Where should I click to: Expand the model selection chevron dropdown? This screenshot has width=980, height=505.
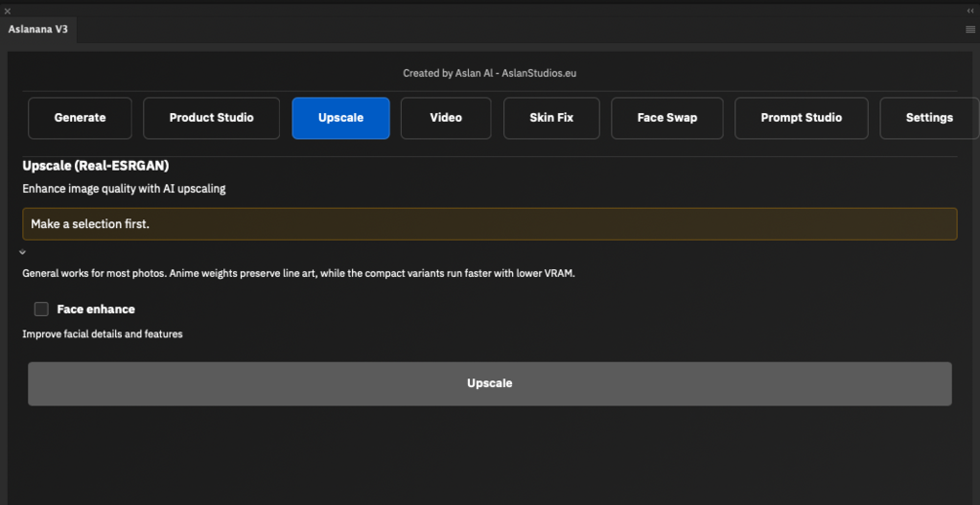[22, 252]
